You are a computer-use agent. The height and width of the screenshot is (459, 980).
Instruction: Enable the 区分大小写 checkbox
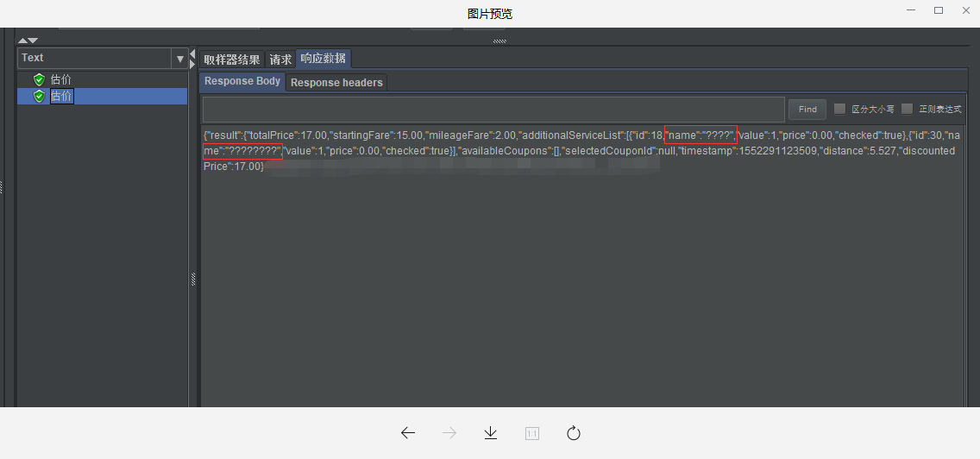coord(840,109)
